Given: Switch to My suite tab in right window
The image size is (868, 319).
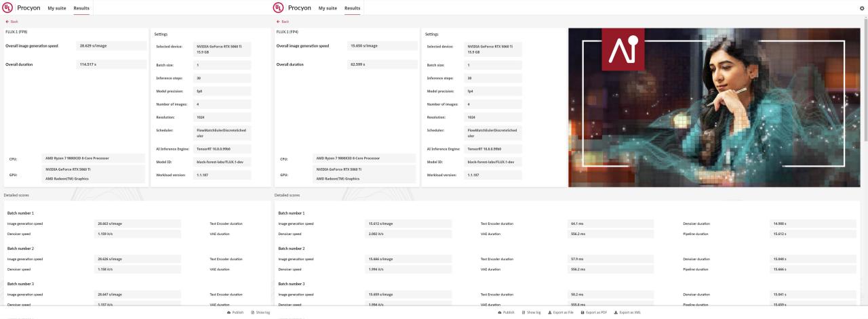Looking at the screenshot, I should 328,8.
